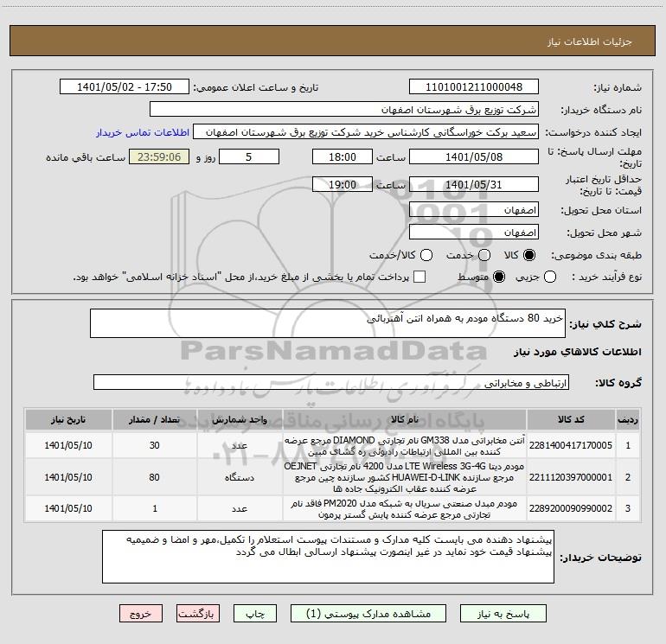This screenshot has height=644, width=666.
Task: Click product code 2211120397000001
Action: pyautogui.click(x=571, y=477)
